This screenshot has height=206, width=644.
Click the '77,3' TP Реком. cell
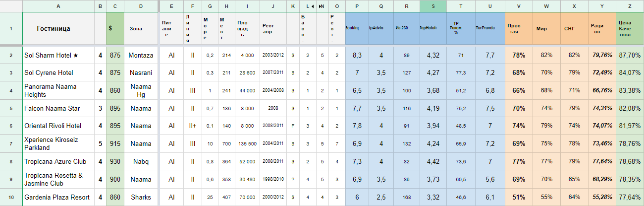[461, 72]
